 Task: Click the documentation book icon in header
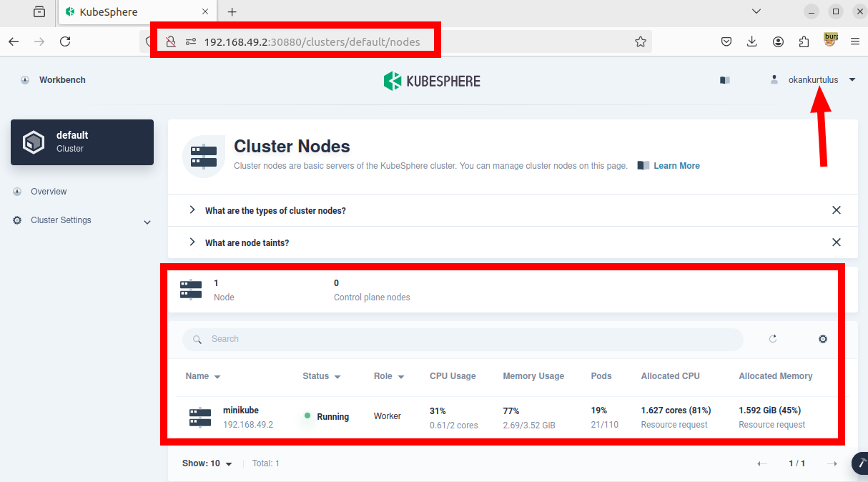(x=725, y=80)
